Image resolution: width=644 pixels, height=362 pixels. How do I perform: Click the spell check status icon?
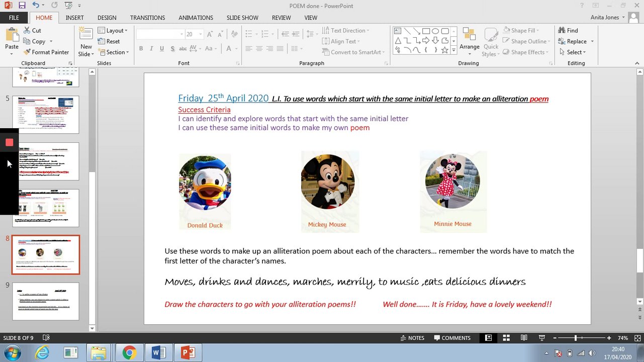46,338
